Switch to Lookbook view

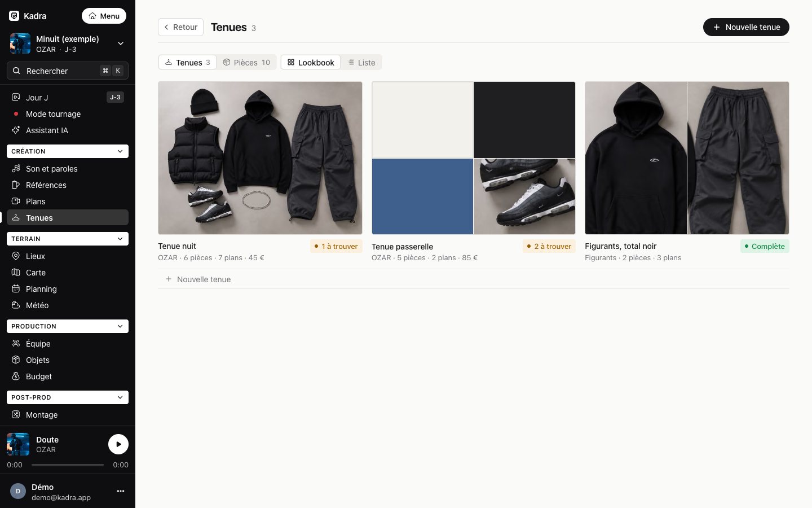click(x=311, y=62)
